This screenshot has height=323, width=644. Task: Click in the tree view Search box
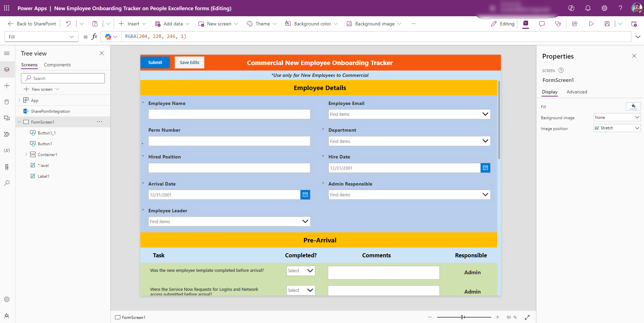tap(63, 78)
